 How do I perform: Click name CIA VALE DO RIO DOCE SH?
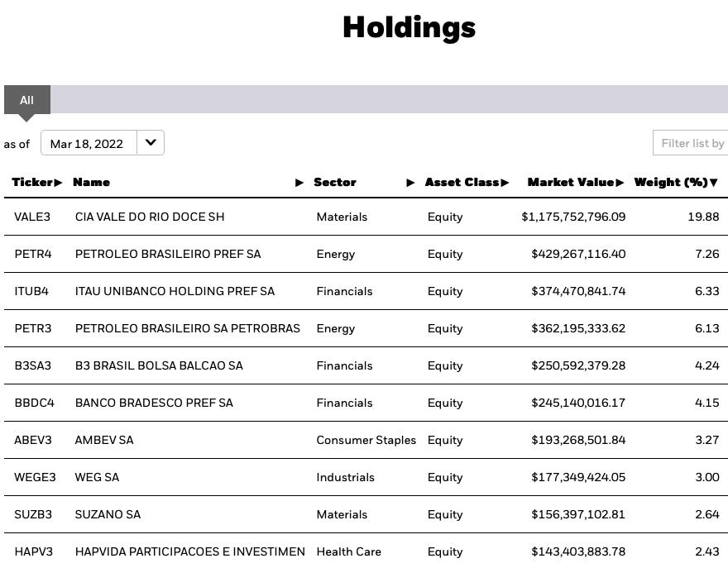click(x=150, y=217)
